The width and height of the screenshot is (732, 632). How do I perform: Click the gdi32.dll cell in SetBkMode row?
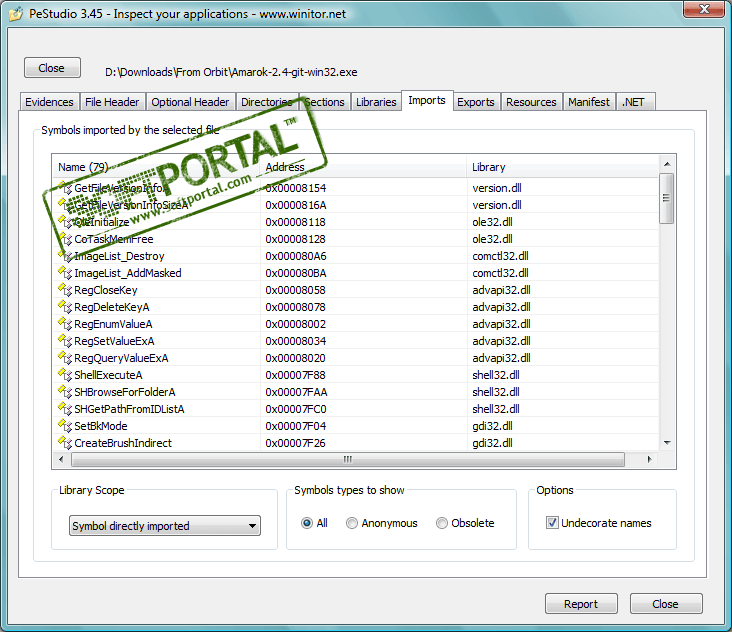click(x=492, y=426)
